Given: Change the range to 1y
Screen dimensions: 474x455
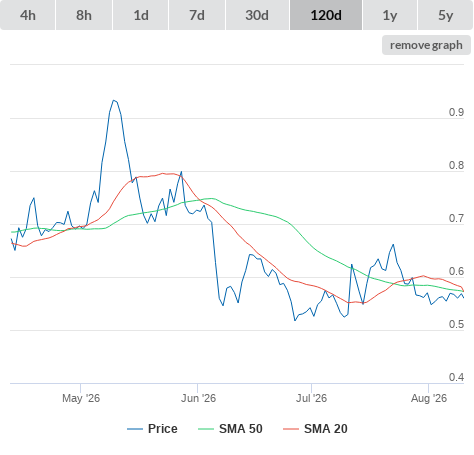Looking at the screenshot, I should [390, 15].
